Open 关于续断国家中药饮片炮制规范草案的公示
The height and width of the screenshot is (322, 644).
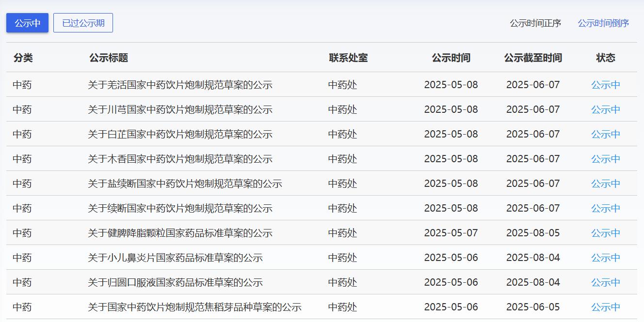pyautogui.click(x=180, y=208)
